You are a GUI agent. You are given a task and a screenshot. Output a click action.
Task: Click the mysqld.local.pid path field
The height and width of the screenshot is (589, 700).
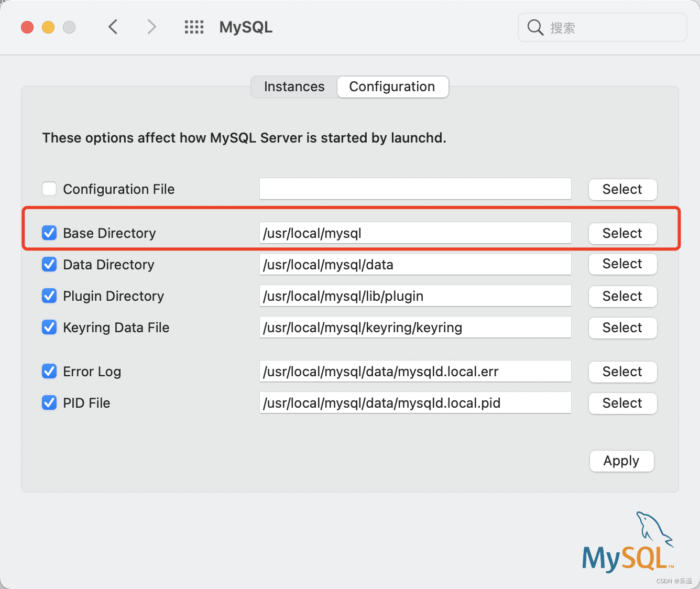(415, 402)
